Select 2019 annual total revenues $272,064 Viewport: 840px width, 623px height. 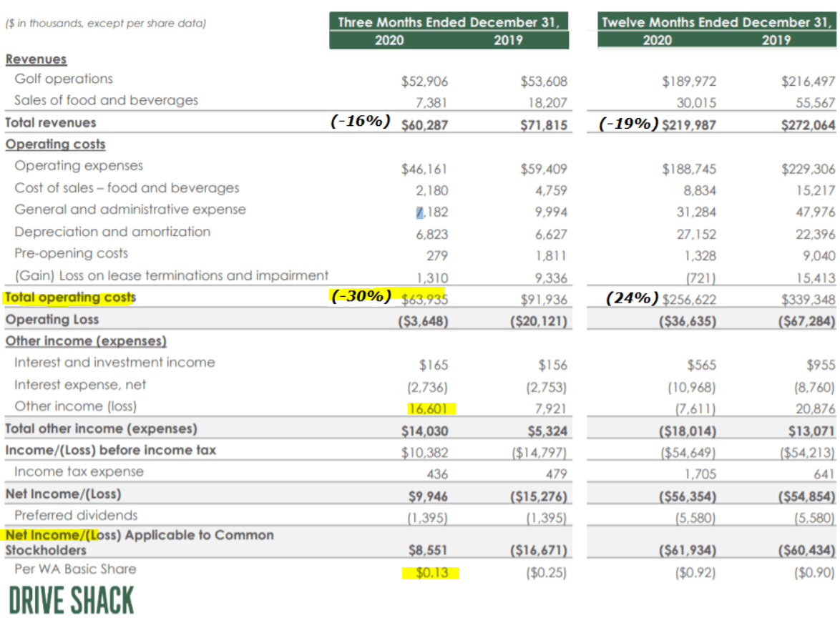tap(808, 125)
